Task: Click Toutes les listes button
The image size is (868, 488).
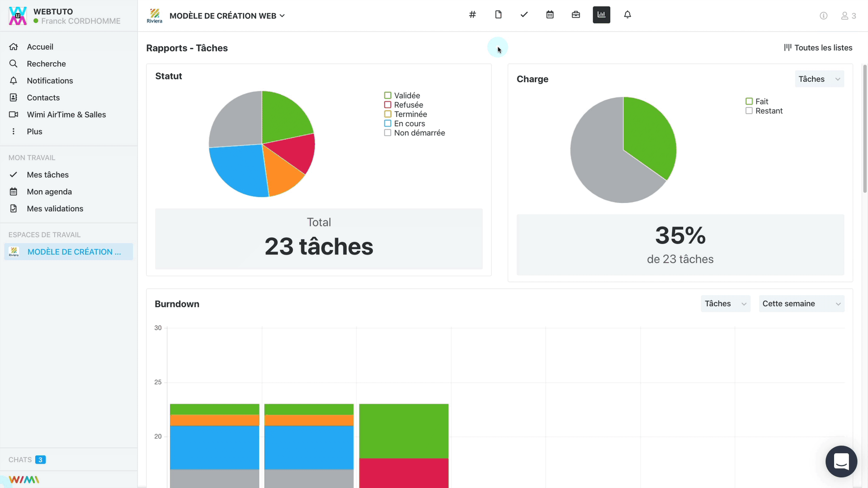Action: point(818,47)
